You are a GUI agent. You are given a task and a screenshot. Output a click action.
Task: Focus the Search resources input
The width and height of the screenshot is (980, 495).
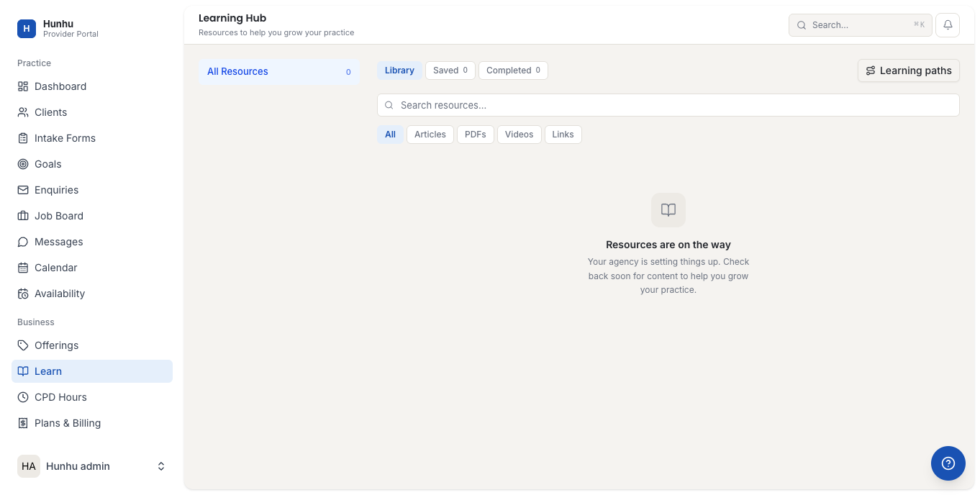[668, 105]
